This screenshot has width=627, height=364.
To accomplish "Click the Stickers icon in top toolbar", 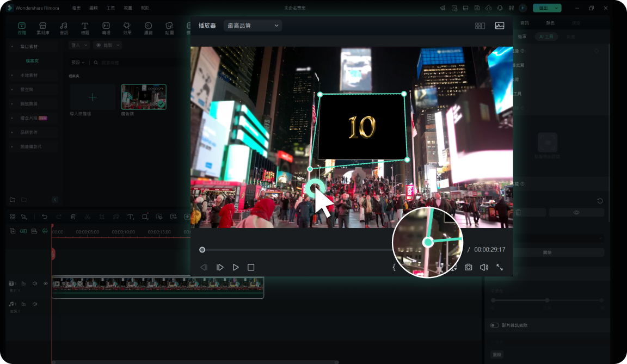I will click(x=169, y=28).
